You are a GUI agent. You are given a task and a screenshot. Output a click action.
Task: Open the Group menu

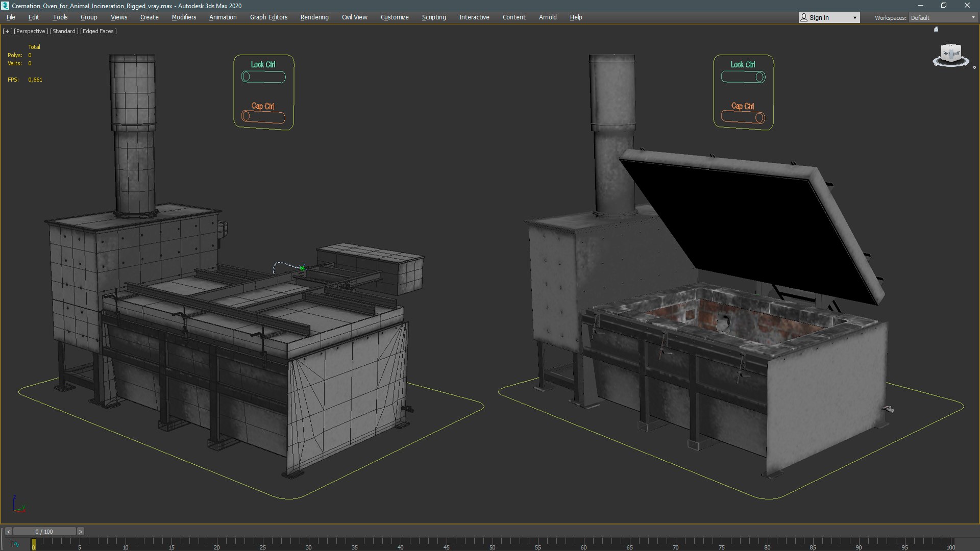(x=89, y=17)
